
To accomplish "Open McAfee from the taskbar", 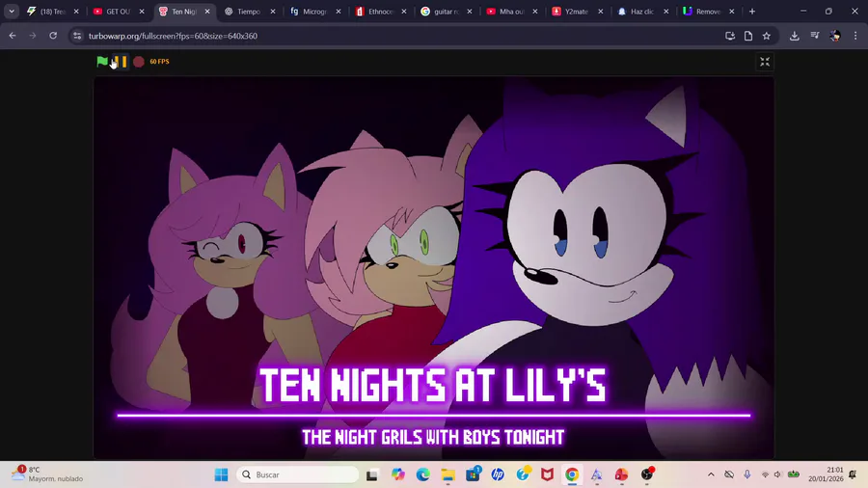I will click(x=548, y=474).
